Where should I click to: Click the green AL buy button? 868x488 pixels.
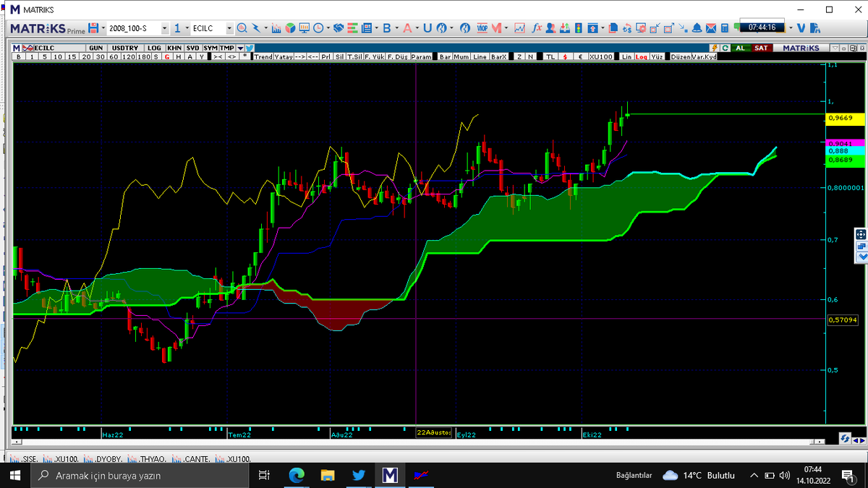(x=740, y=48)
